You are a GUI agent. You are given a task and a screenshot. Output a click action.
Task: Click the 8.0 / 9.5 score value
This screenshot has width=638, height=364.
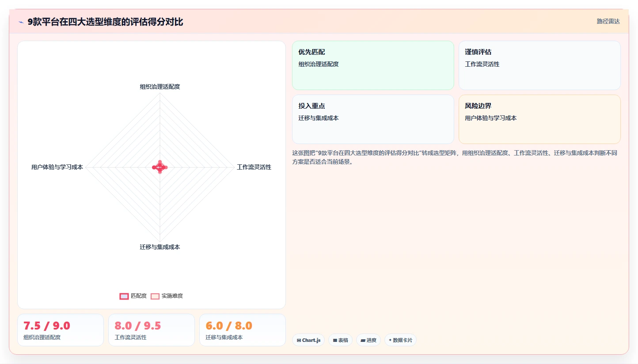138,326
